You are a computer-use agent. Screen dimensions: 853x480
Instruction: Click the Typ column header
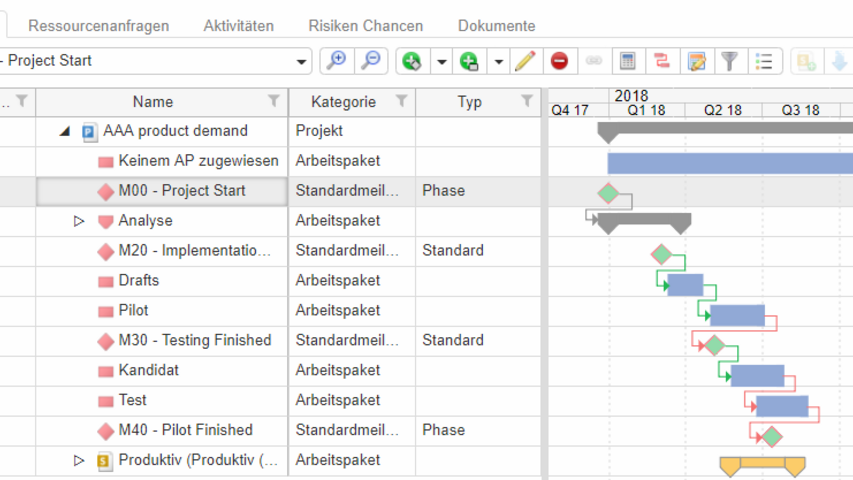469,101
